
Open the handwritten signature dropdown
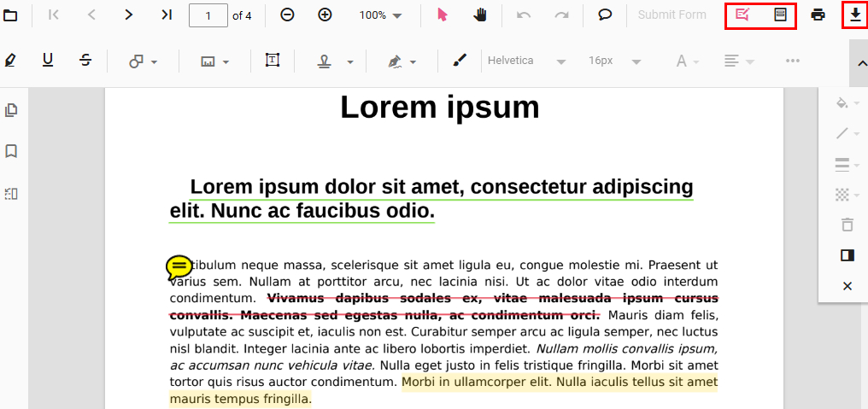point(402,61)
